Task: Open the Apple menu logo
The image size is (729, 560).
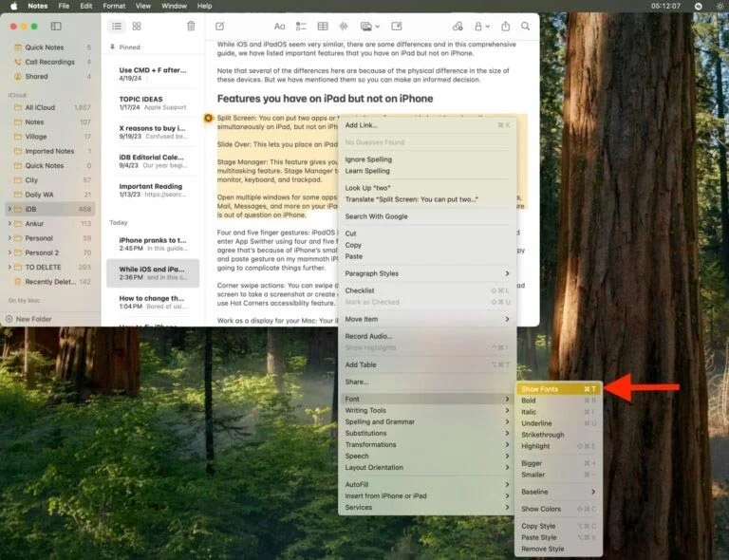Action: (x=13, y=6)
